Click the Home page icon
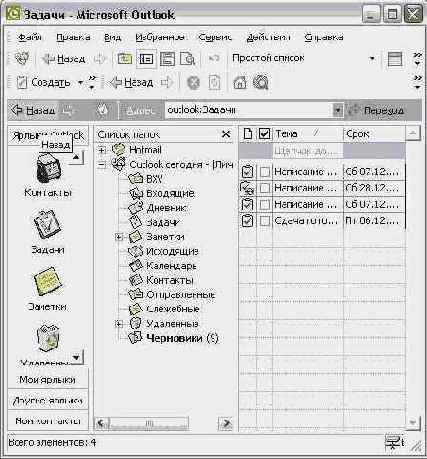 coord(240,83)
